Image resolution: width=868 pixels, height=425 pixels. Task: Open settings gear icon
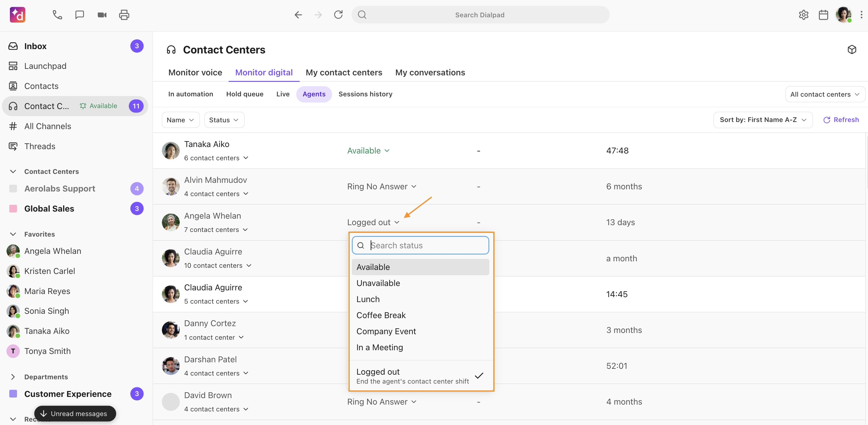[803, 15]
